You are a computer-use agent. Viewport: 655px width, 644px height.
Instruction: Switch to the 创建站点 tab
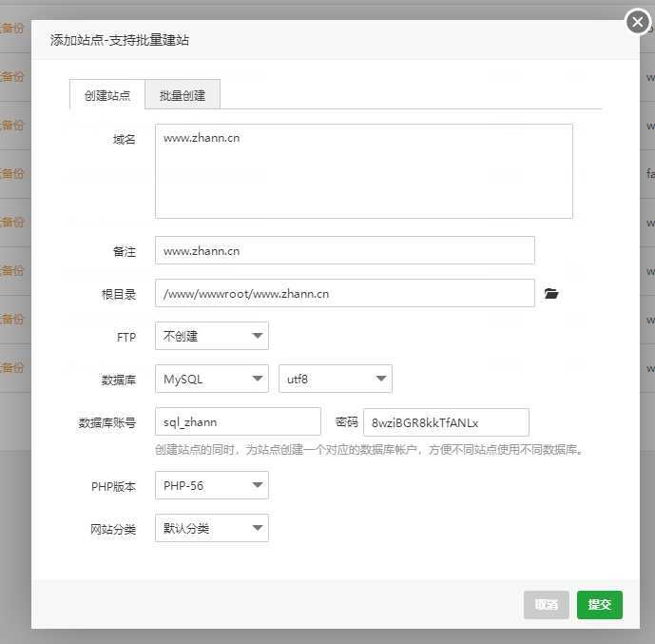107,95
